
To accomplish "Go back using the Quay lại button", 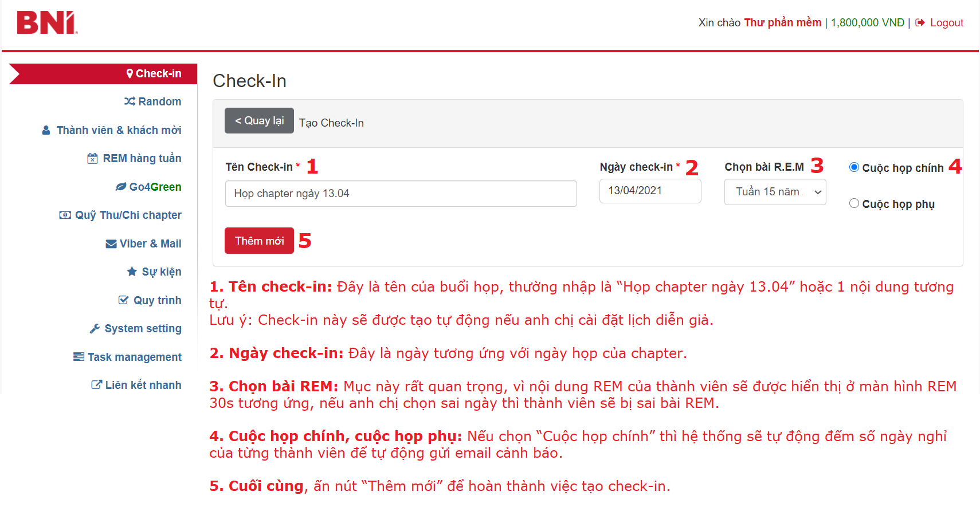I will click(x=259, y=121).
